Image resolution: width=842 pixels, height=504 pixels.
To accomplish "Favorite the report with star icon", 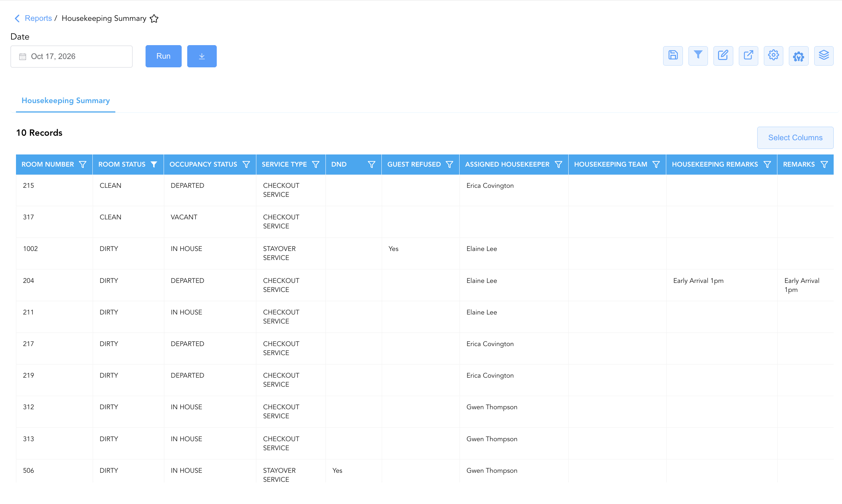I will pyautogui.click(x=154, y=19).
